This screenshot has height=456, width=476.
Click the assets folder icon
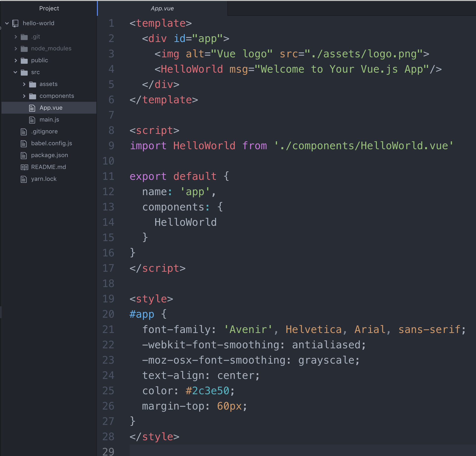pos(32,84)
